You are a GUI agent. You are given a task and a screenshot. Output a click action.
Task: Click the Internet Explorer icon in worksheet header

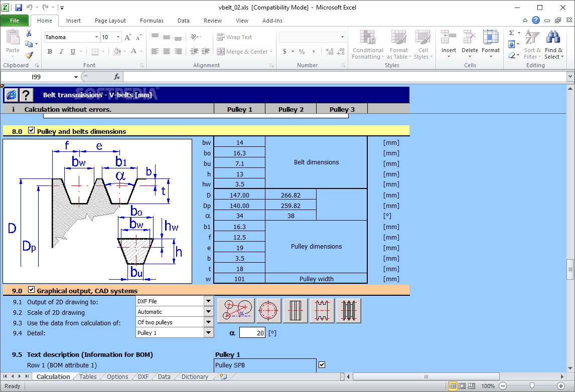coord(12,95)
